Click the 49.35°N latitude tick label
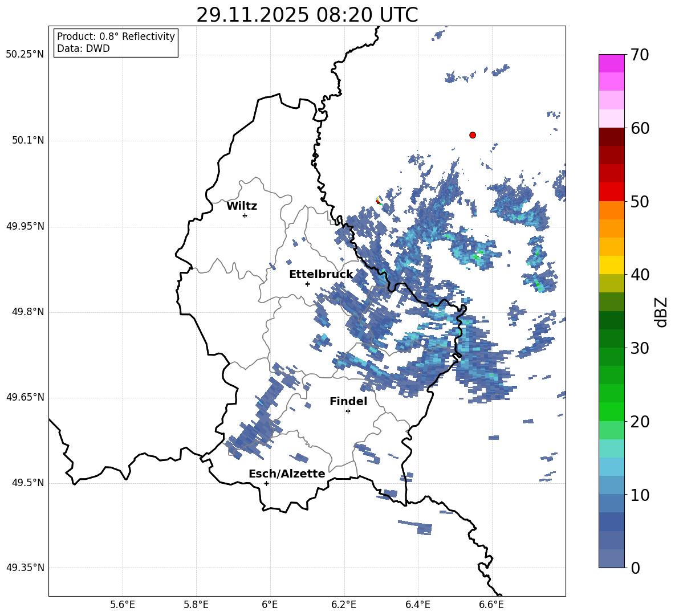This screenshot has width=675, height=616. click(25, 568)
